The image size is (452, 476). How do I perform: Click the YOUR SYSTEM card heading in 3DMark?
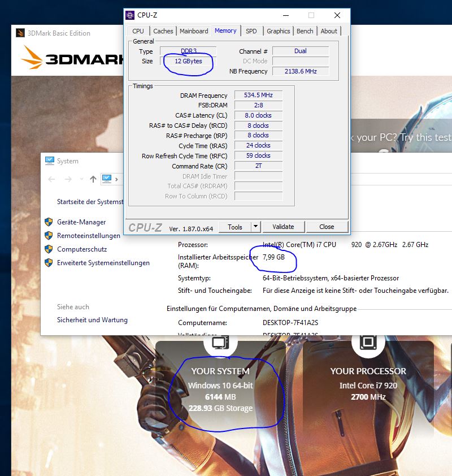pos(220,371)
